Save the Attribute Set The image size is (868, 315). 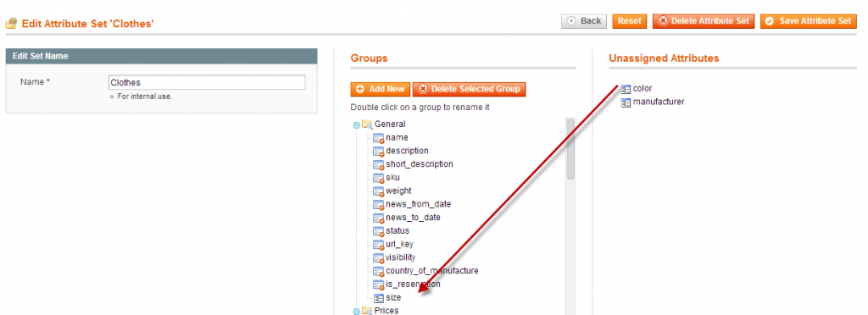click(x=808, y=21)
